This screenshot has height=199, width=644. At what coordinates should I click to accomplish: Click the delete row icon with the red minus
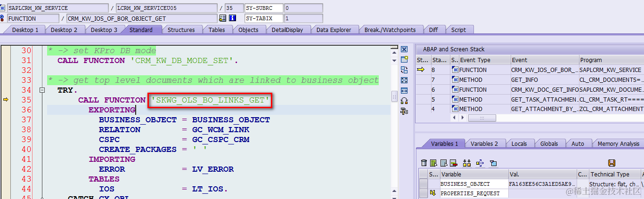point(453,163)
